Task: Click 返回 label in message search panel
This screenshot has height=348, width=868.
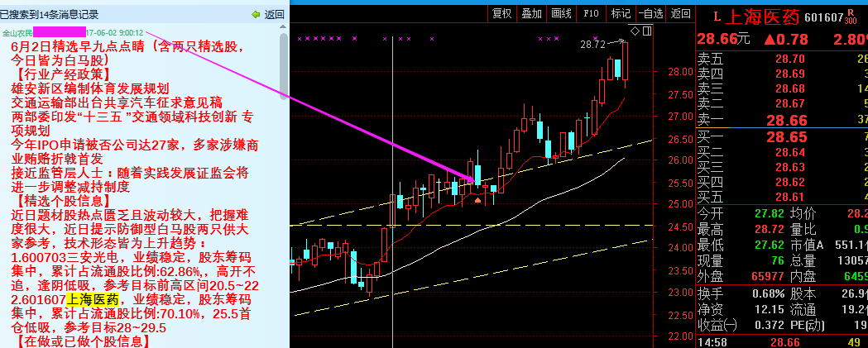Action: pos(275,14)
